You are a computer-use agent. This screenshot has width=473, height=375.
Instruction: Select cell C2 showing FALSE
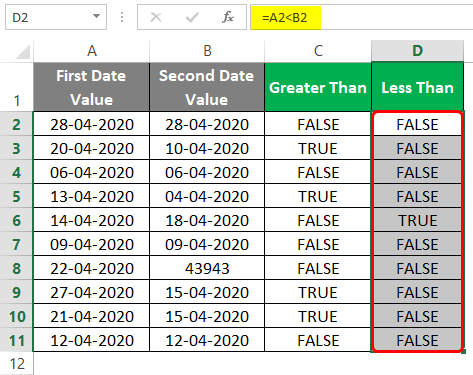pos(318,124)
